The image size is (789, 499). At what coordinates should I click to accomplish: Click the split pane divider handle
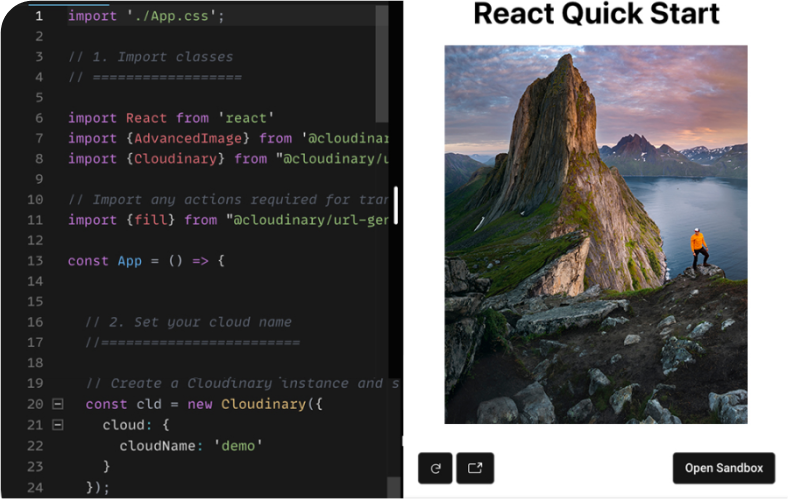[x=396, y=205]
